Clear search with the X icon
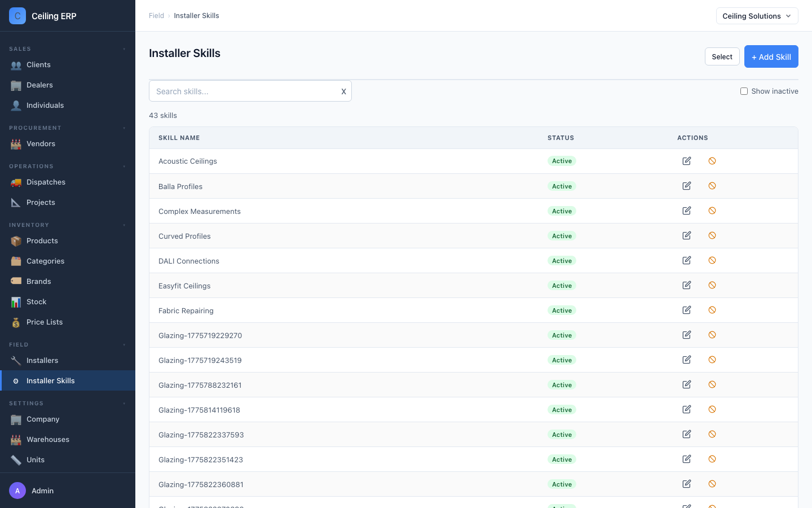812x508 pixels. pyautogui.click(x=343, y=91)
